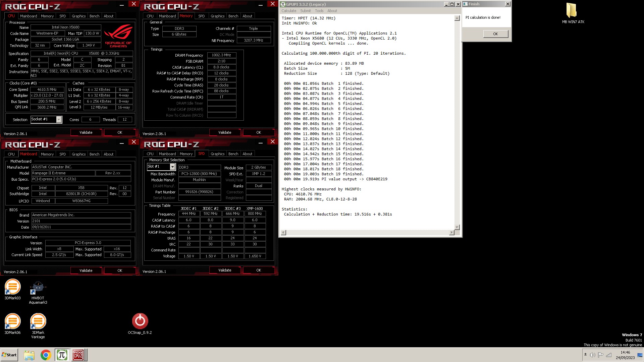This screenshot has height=362, width=644.
Task: Open CPU tab in the SPD CPU-Z window
Action: [150, 154]
